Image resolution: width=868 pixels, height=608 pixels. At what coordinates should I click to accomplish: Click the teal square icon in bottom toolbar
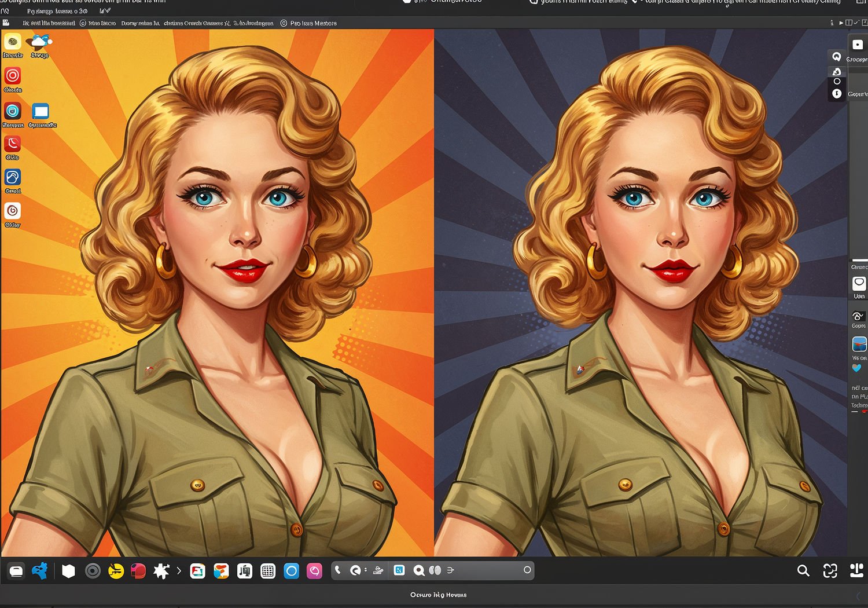tap(399, 570)
